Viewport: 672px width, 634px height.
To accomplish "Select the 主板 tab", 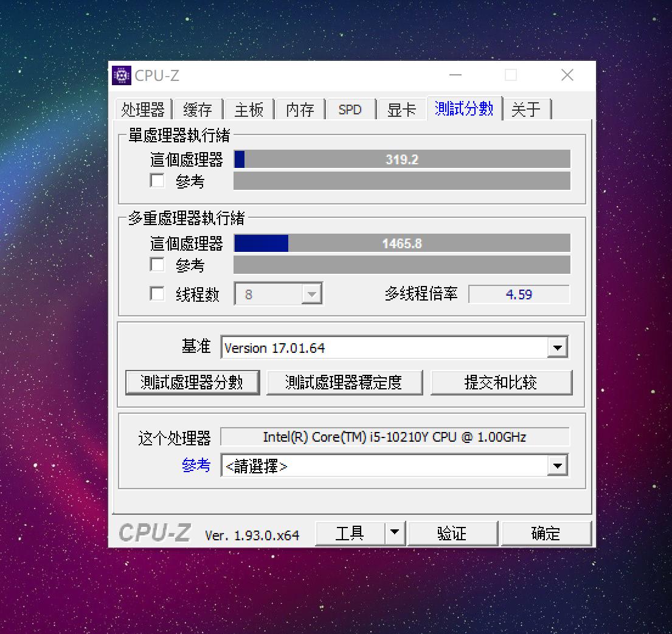I will click(x=249, y=110).
